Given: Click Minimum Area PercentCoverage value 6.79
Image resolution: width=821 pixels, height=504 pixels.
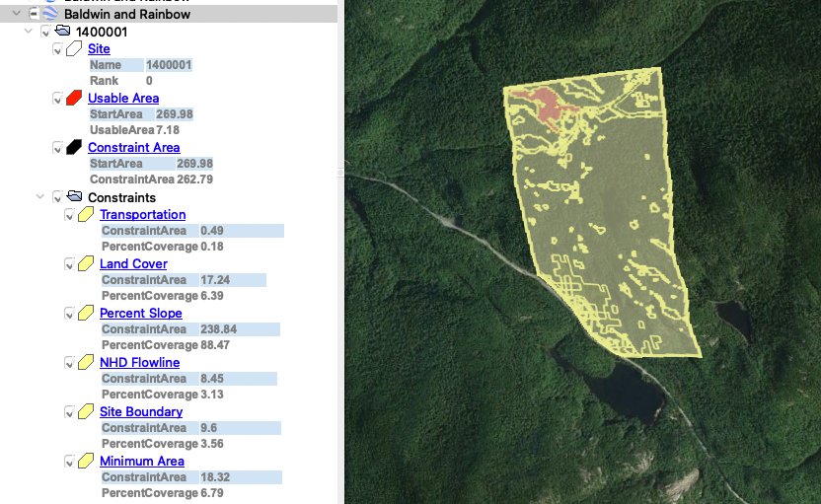Looking at the screenshot, I should click(212, 492).
